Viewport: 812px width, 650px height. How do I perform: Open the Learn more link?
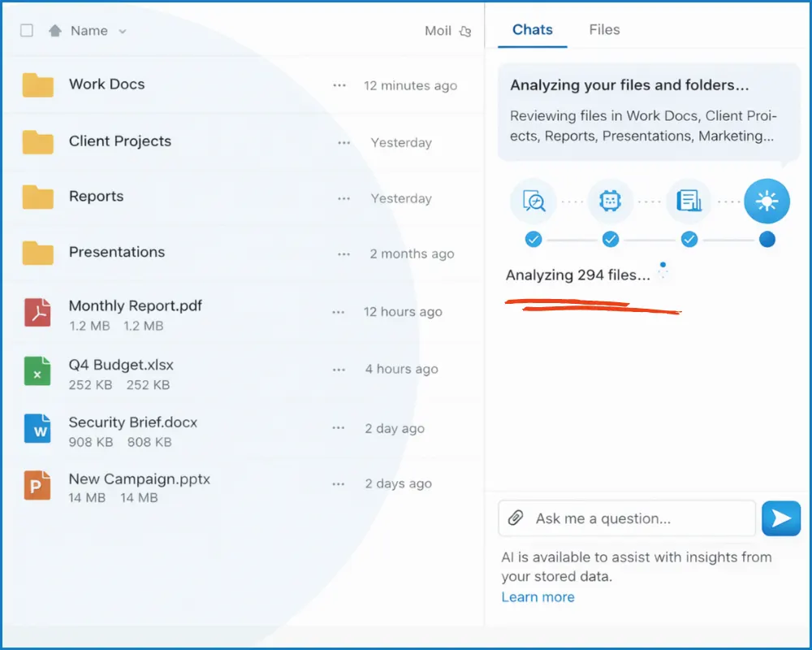pos(538,597)
